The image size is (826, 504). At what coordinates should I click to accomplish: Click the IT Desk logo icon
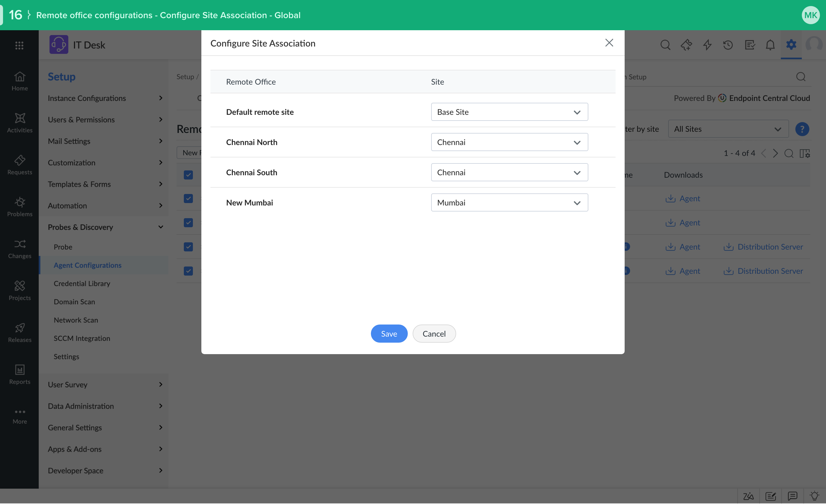point(59,45)
